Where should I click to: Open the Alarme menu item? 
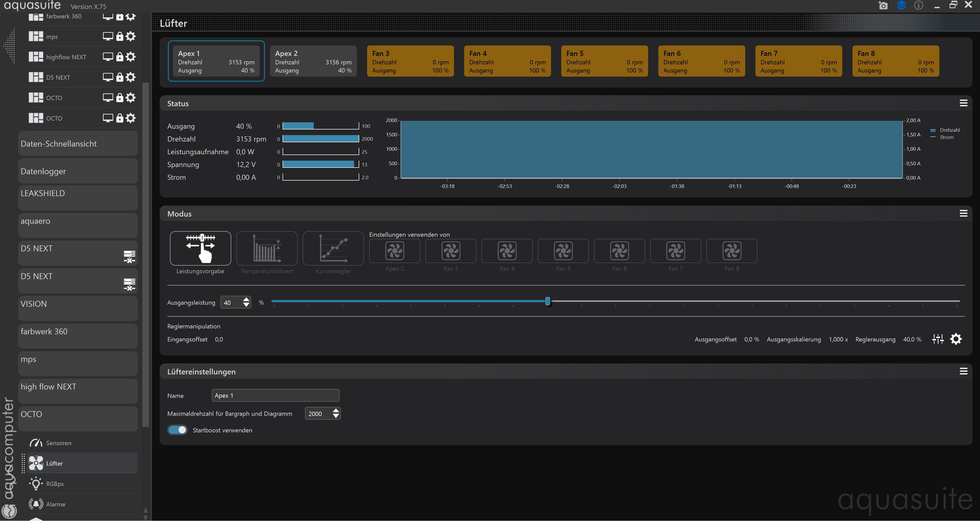point(83,504)
